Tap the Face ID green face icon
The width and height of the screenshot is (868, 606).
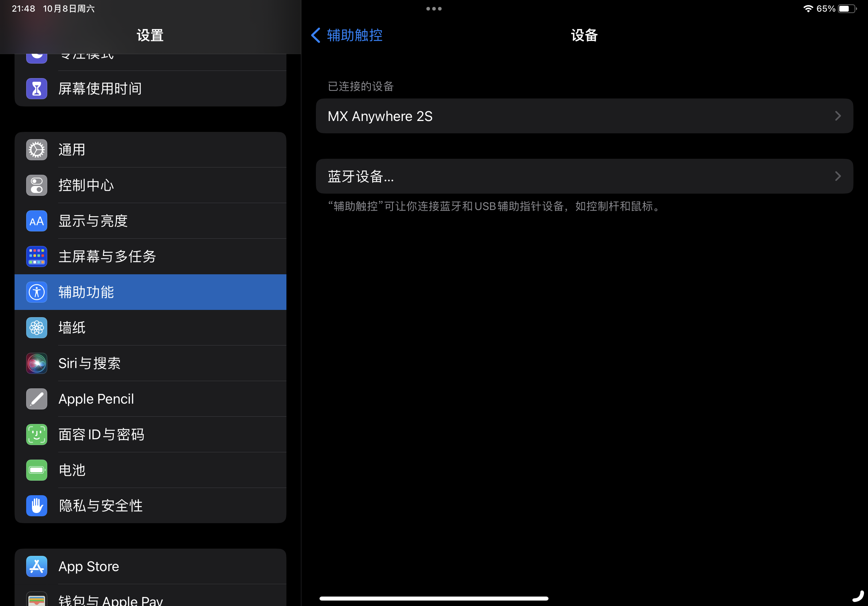pyautogui.click(x=37, y=435)
